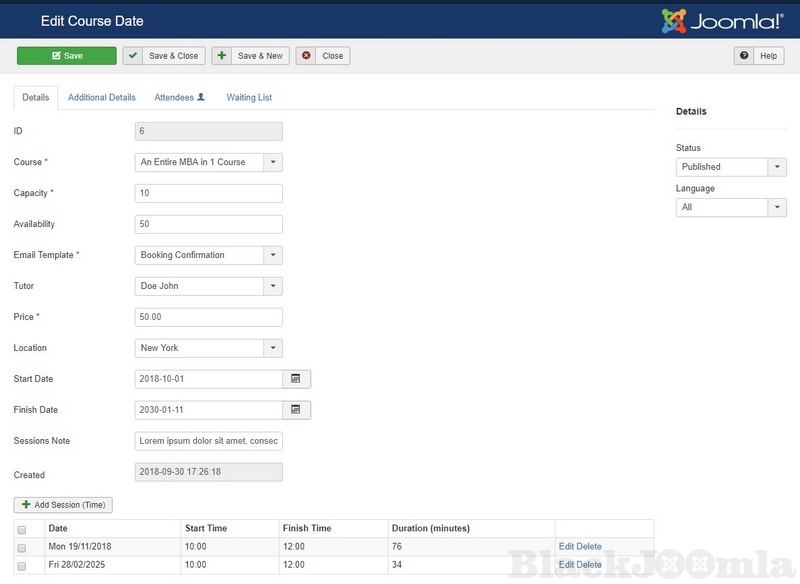This screenshot has width=800, height=584.
Task: Check the box for Fri 28/02/2025 session
Action: tap(22, 565)
